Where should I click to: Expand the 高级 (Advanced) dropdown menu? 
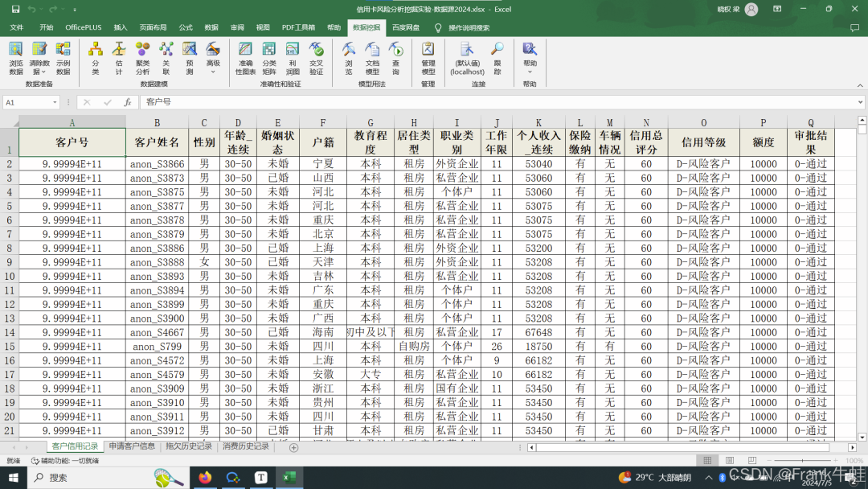click(213, 72)
